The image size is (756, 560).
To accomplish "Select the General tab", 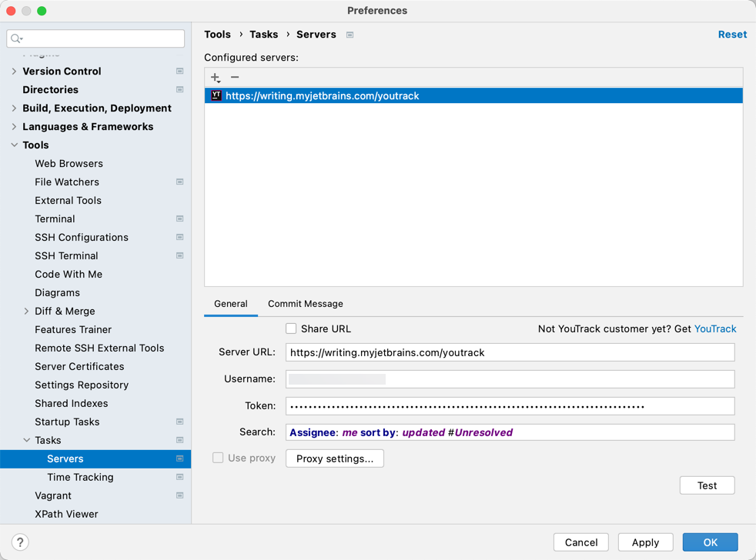I will coord(230,304).
